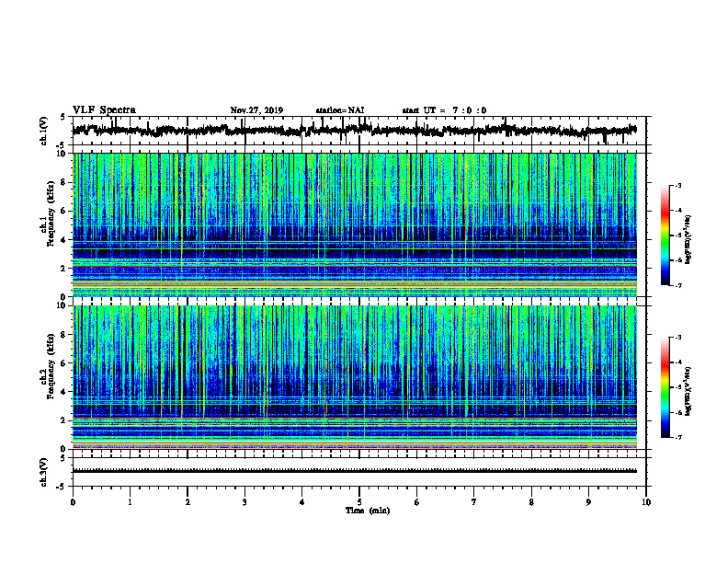The image size is (728, 563).
Task: Click the "-7" label on ch.1 colorbar
Action: coord(678,285)
